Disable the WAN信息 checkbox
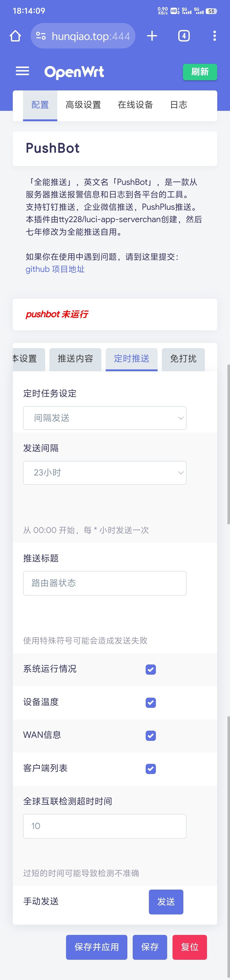The height and width of the screenshot is (980, 230). tap(151, 736)
